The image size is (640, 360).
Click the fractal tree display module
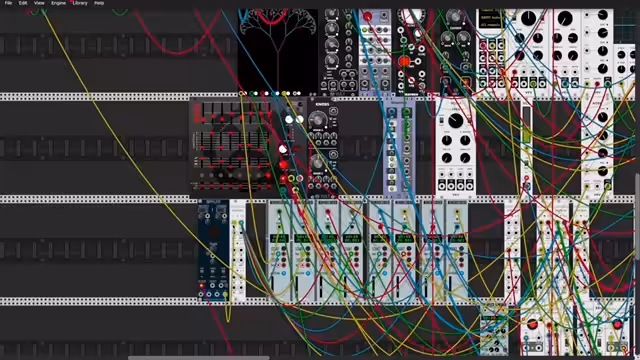tap(278, 51)
